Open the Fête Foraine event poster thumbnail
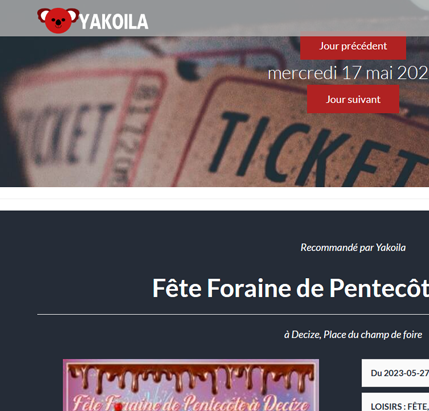This screenshot has height=411, width=429. (191, 385)
